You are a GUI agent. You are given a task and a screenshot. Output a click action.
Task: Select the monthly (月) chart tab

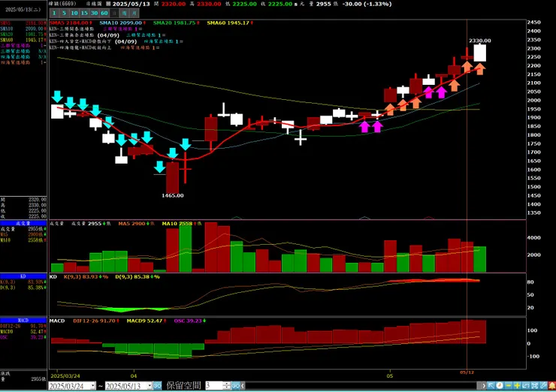tap(134, 13)
